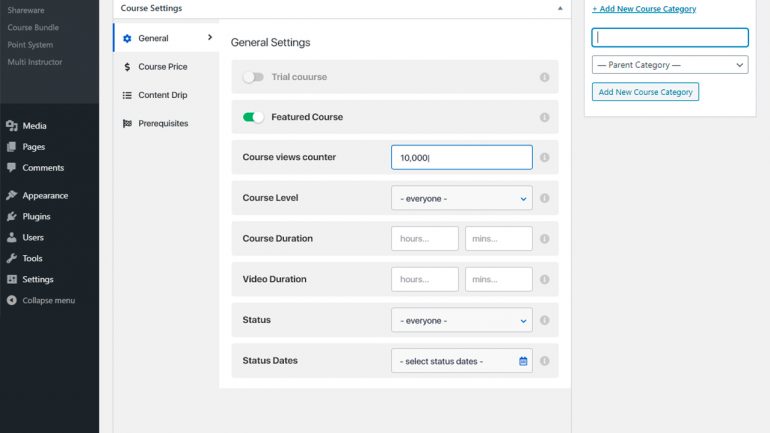Screen dimensions: 770x433
Task: Click the Course Duration hours field
Action: tap(425, 239)
